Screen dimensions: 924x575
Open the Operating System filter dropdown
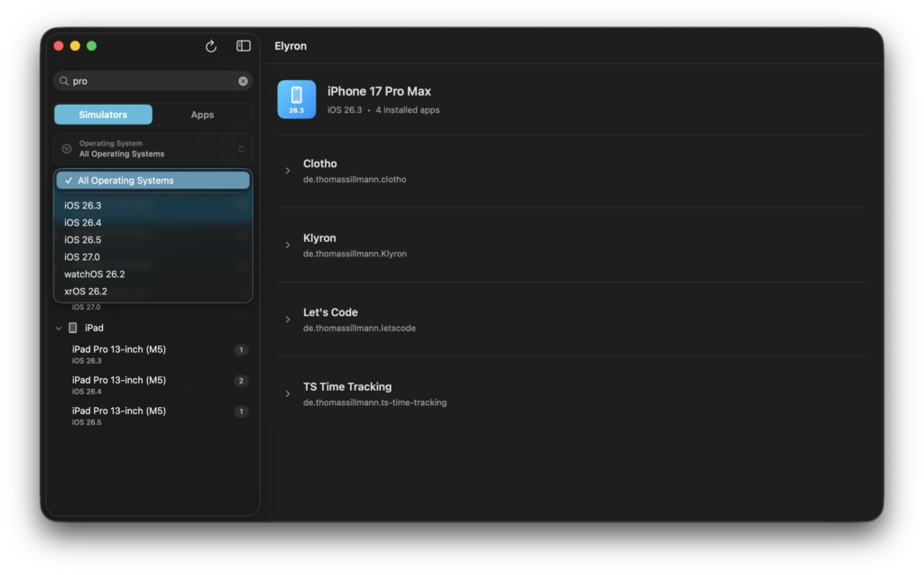[x=152, y=149]
